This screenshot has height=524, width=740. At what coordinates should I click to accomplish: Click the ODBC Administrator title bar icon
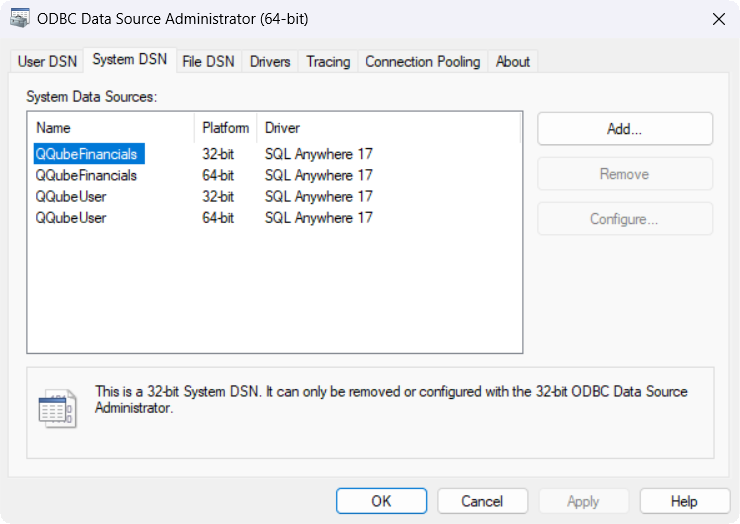[x=20, y=19]
